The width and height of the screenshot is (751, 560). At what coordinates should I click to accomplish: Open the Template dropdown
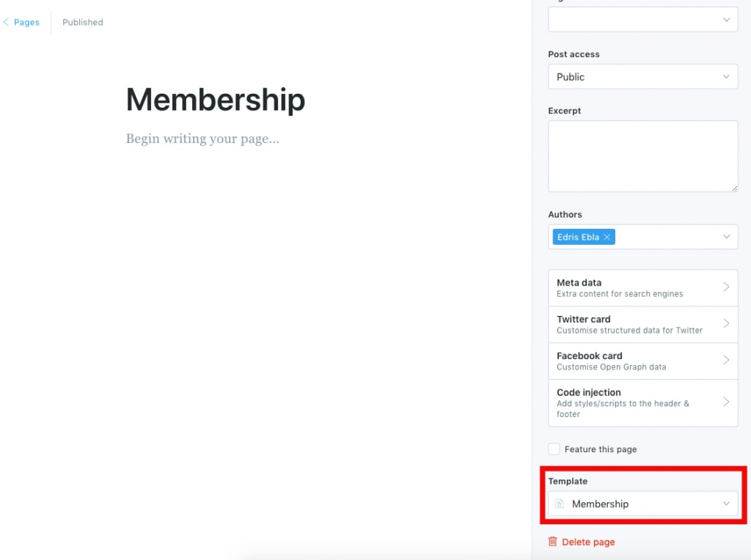(642, 504)
